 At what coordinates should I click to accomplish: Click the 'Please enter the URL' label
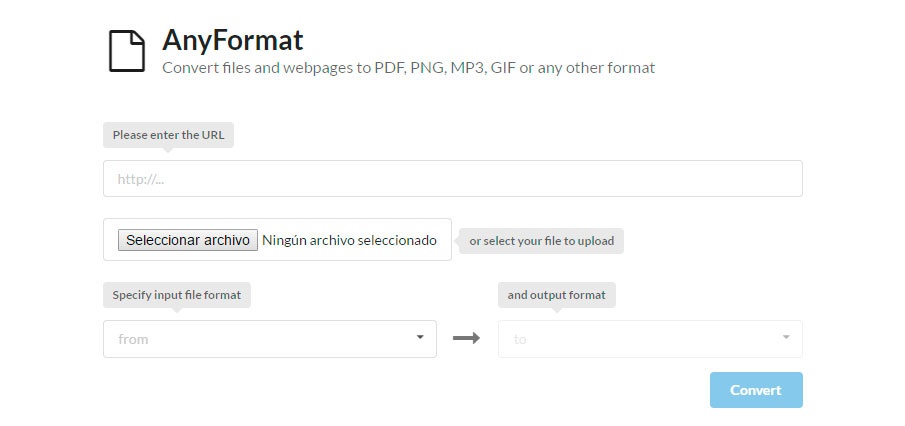[x=168, y=135]
